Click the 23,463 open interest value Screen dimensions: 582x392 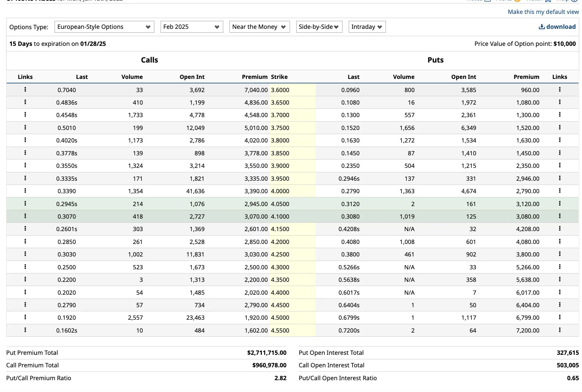coord(195,318)
